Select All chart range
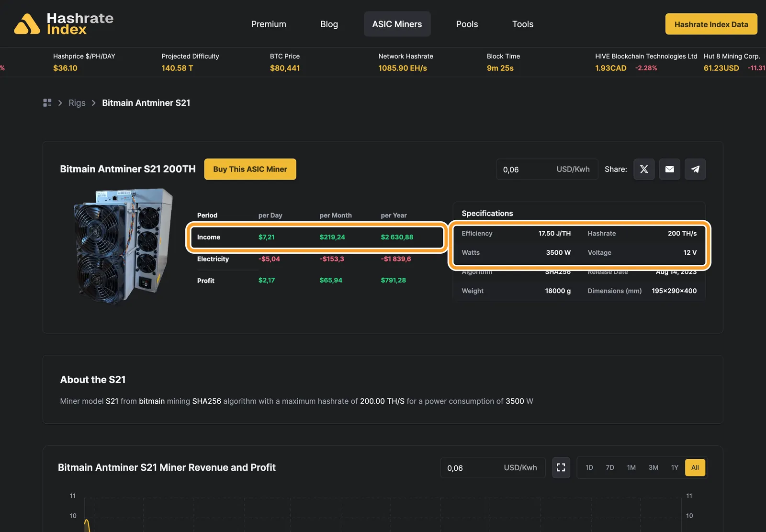 click(x=695, y=467)
